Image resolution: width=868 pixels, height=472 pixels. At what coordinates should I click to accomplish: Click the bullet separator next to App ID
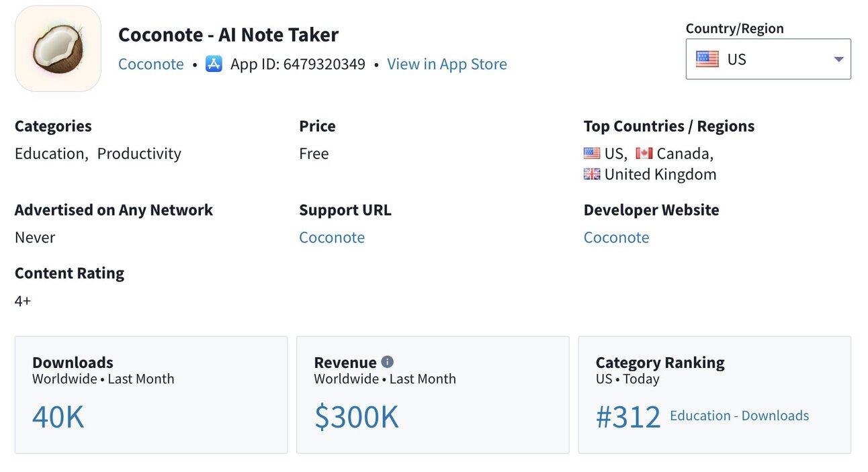tap(193, 64)
